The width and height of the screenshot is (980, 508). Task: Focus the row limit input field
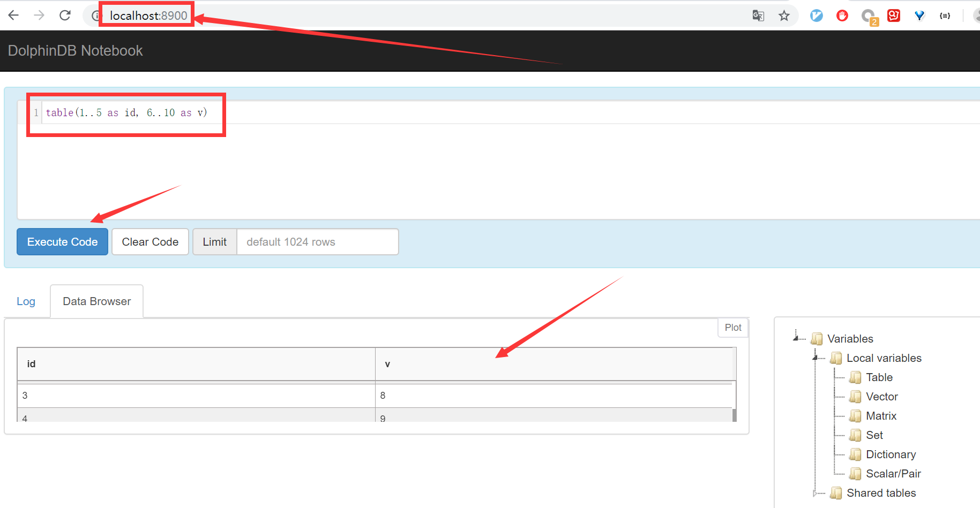point(318,242)
